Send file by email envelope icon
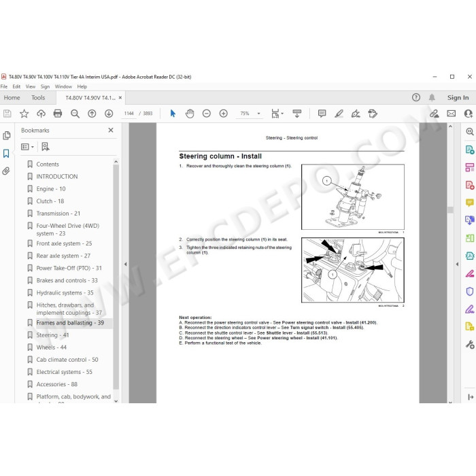This screenshot has height=476, width=476. (451, 114)
